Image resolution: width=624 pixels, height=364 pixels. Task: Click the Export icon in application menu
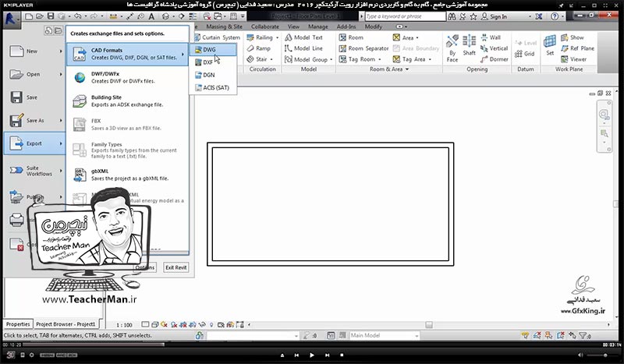coord(16,143)
